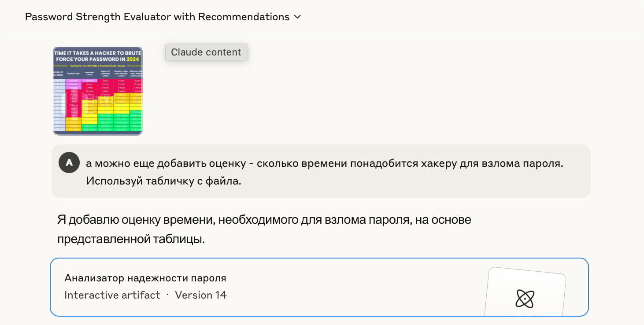The width and height of the screenshot is (644, 325).
Task: Open the Анализатор надежности пароля artifact card
Action: pyautogui.click(x=319, y=287)
